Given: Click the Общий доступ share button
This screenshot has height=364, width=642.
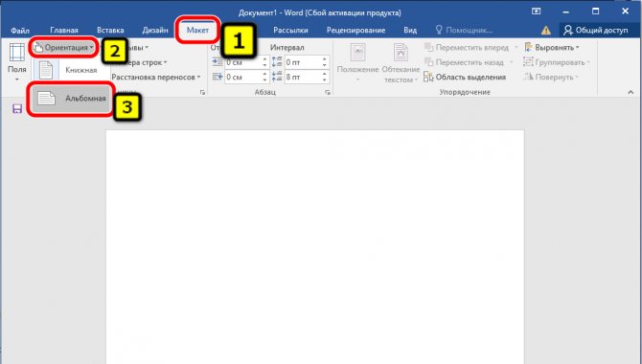Looking at the screenshot, I should click(x=596, y=30).
